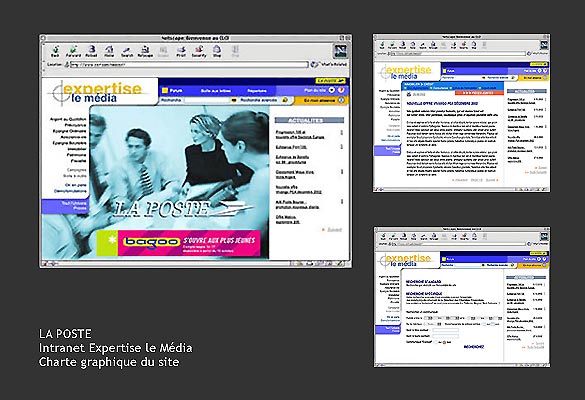The height and width of the screenshot is (400, 585).
Task: Reload the page via Reload icon
Action: [91, 51]
